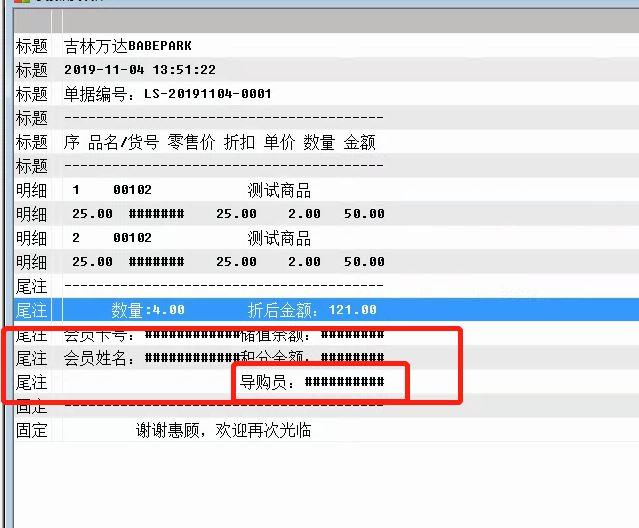Select the 谢谢惠顾,欢迎再次光临 fixed row

[326, 430]
